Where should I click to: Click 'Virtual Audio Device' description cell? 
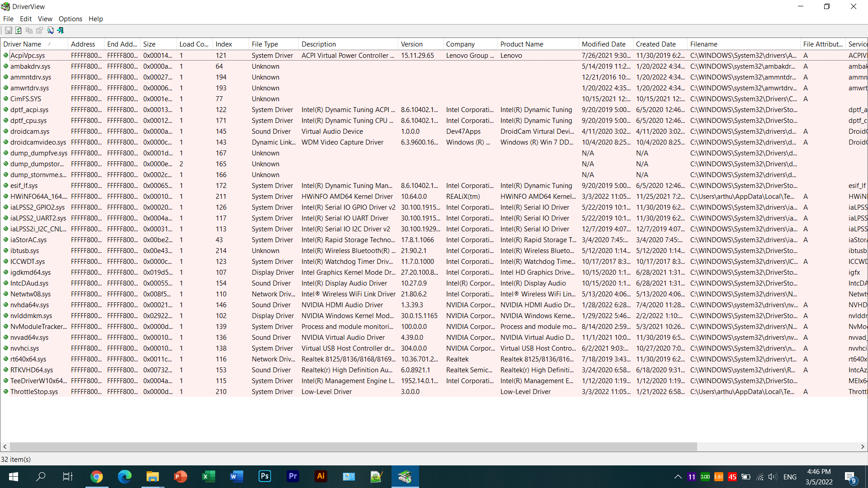(x=332, y=131)
